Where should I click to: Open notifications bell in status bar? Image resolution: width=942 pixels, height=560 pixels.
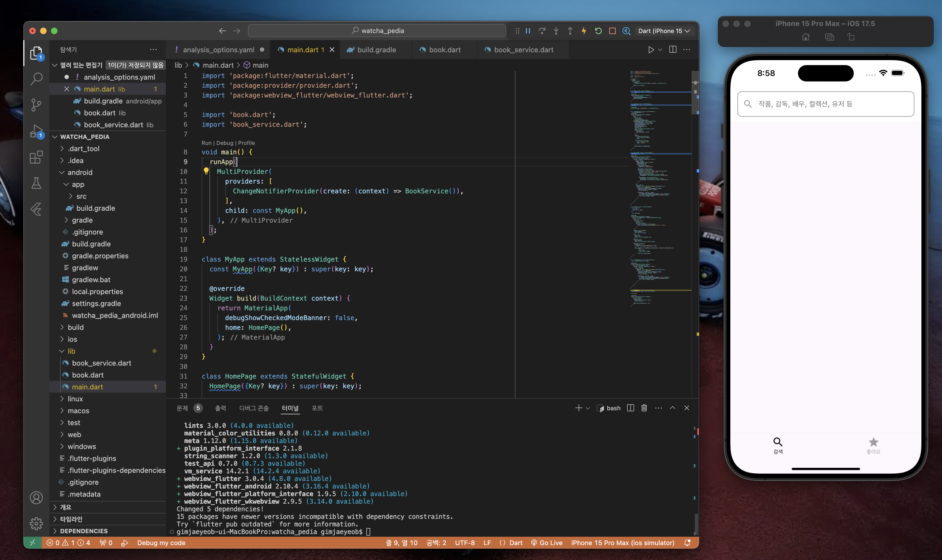[688, 543]
